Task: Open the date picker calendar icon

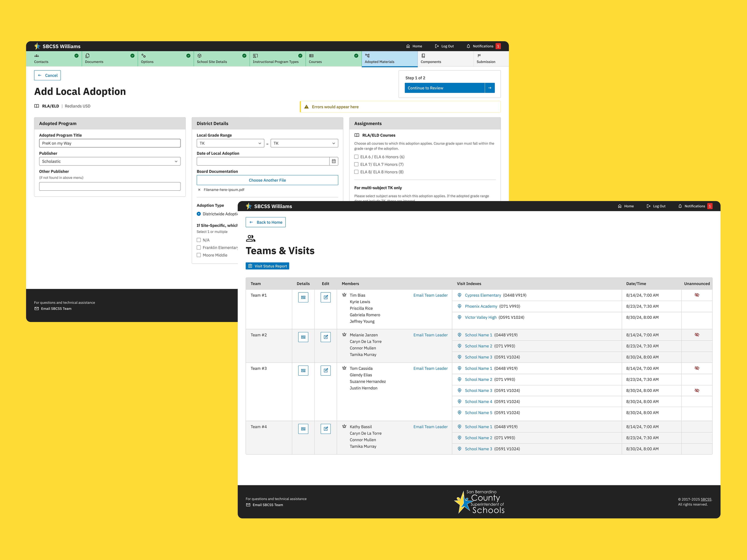Action: pyautogui.click(x=333, y=161)
